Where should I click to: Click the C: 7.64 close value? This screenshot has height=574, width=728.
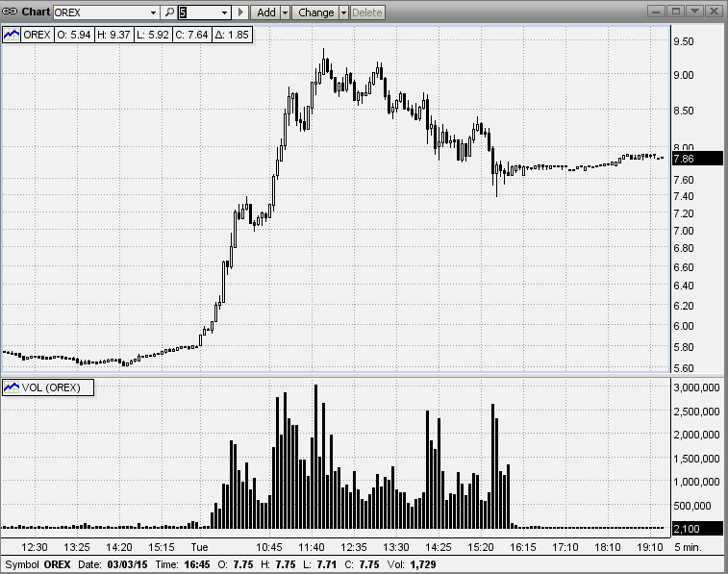[x=191, y=35]
